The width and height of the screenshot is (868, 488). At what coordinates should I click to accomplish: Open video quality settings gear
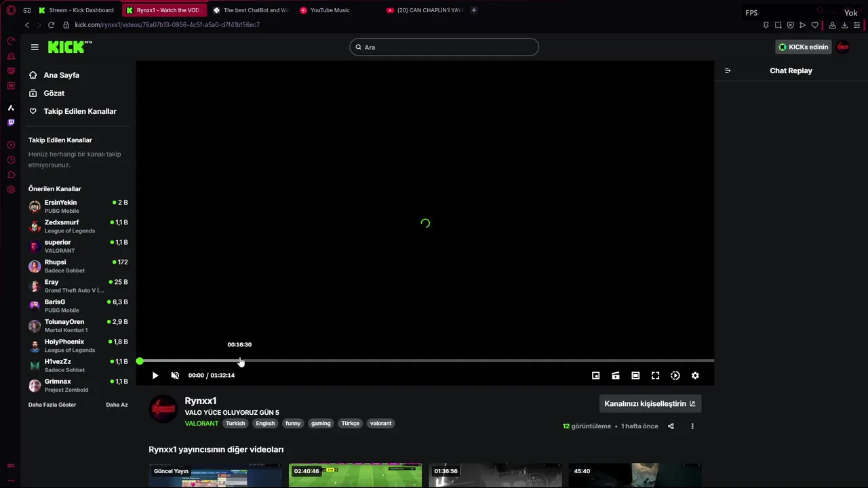point(695,375)
